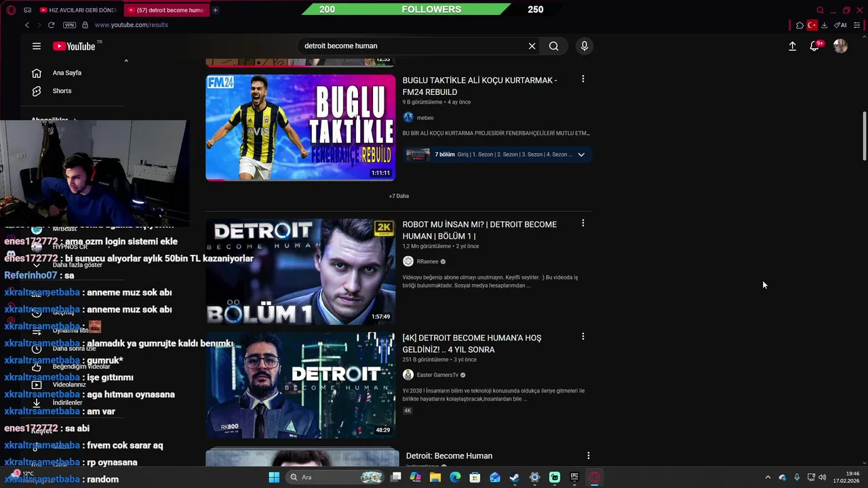Open the browser downloads icon
868x488 pixels.
(x=824, y=25)
